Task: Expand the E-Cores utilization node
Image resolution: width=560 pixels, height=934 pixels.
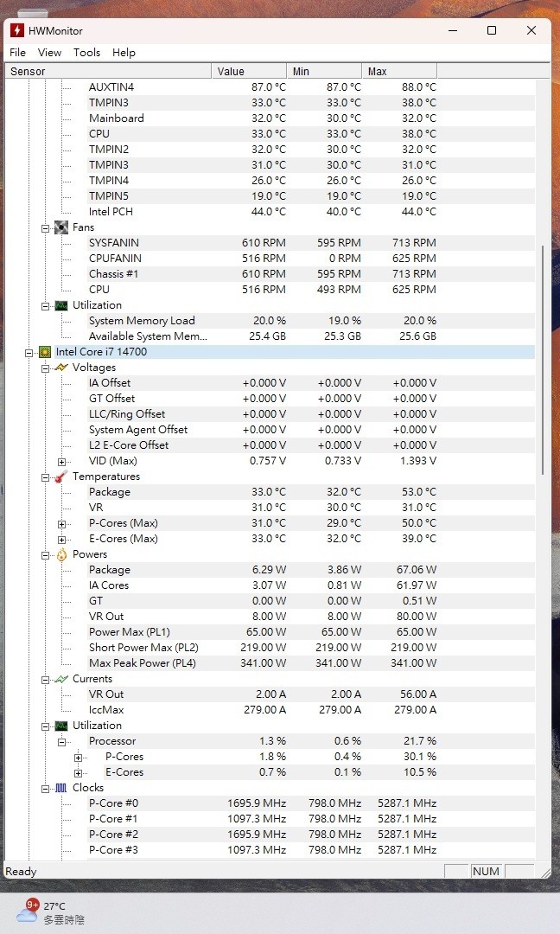Action: coord(78,773)
